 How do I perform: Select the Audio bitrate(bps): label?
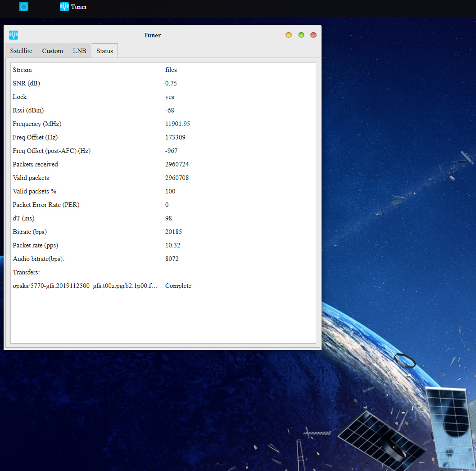click(39, 259)
